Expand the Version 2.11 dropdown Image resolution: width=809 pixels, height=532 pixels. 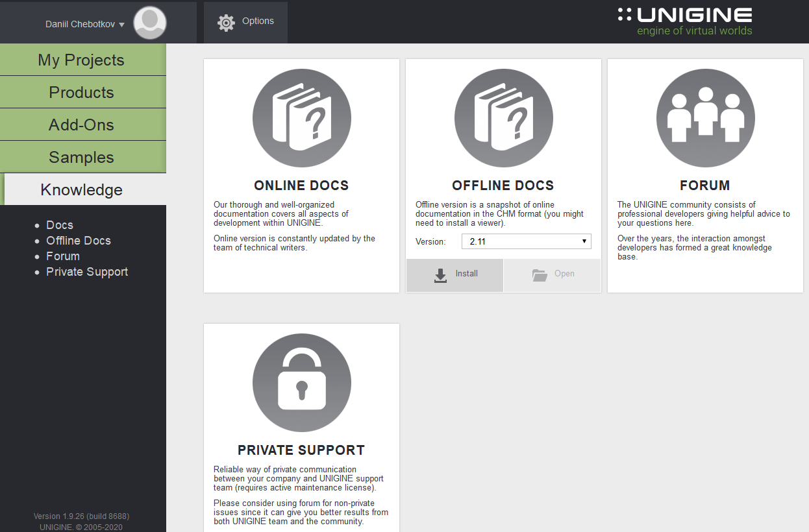pyautogui.click(x=526, y=241)
